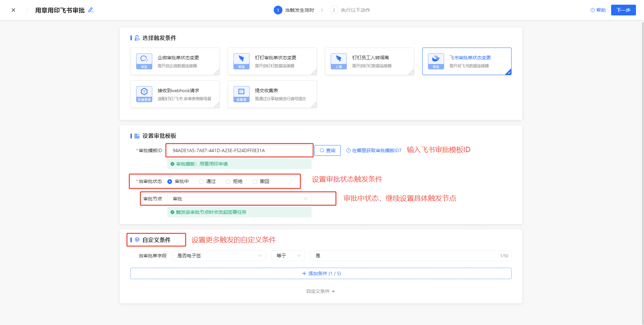Switch to step 2 执行以下动作
This screenshot has height=325, width=644.
[350, 10]
